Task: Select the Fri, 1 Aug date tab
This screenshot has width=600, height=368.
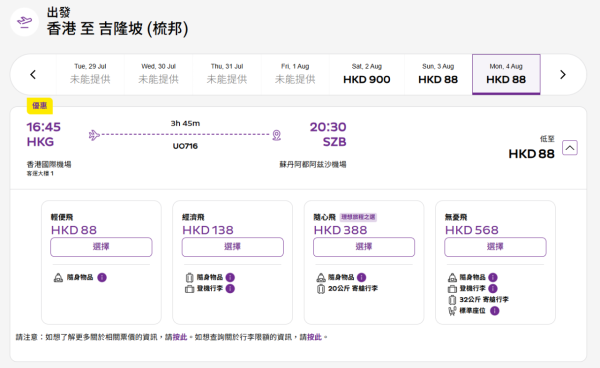Action: (x=295, y=74)
